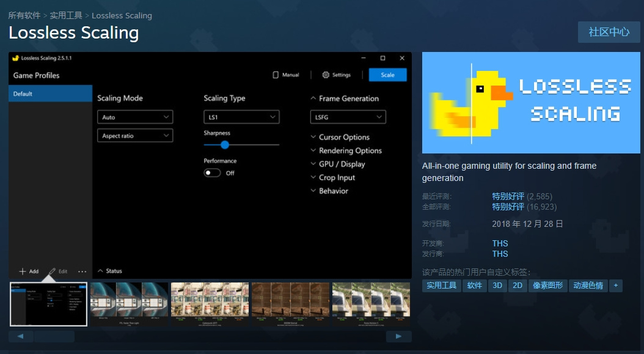Click the 软件 tag
The height and width of the screenshot is (354, 644).
pyautogui.click(x=474, y=286)
